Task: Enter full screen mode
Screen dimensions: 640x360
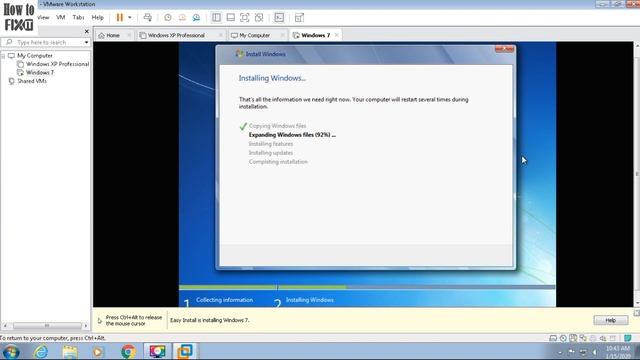Action: 244,18
